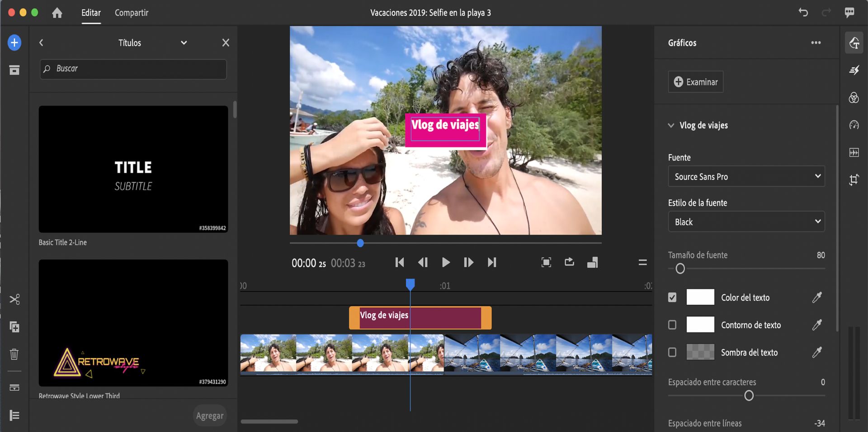Image resolution: width=868 pixels, height=432 pixels.
Task: Click the blue plus add media button
Action: pyautogui.click(x=14, y=42)
